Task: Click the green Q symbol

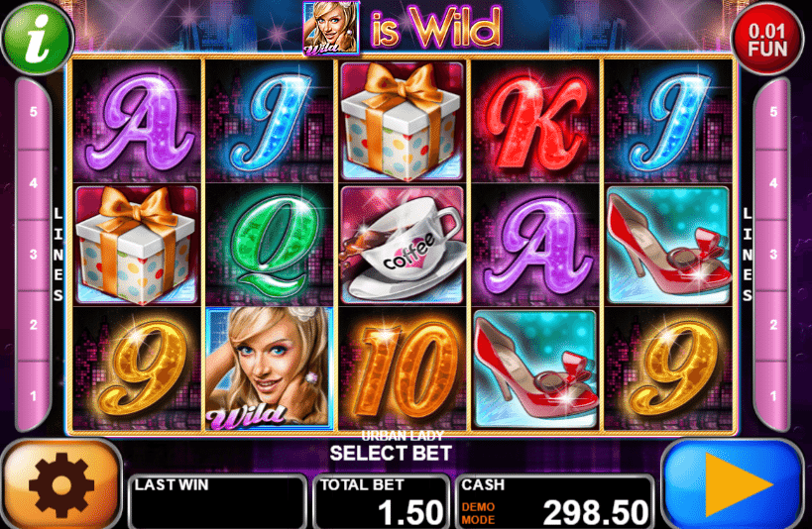Action: click(x=270, y=245)
